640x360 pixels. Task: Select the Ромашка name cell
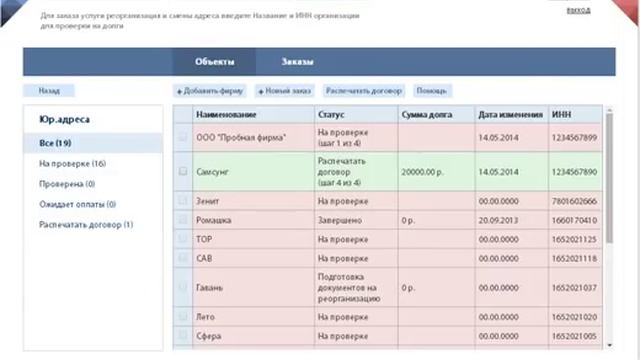point(253,220)
